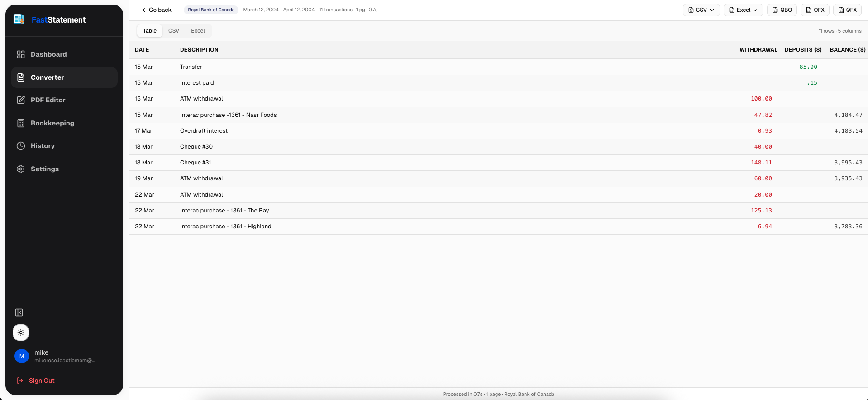Switch to the Excel view tab
Screen dimensions: 868x400
[x=198, y=31]
